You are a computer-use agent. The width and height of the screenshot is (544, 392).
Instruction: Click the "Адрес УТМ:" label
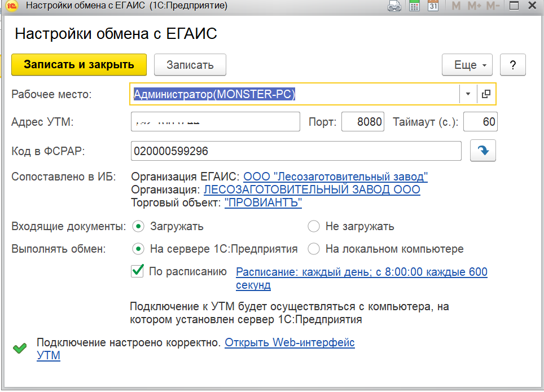tap(42, 122)
